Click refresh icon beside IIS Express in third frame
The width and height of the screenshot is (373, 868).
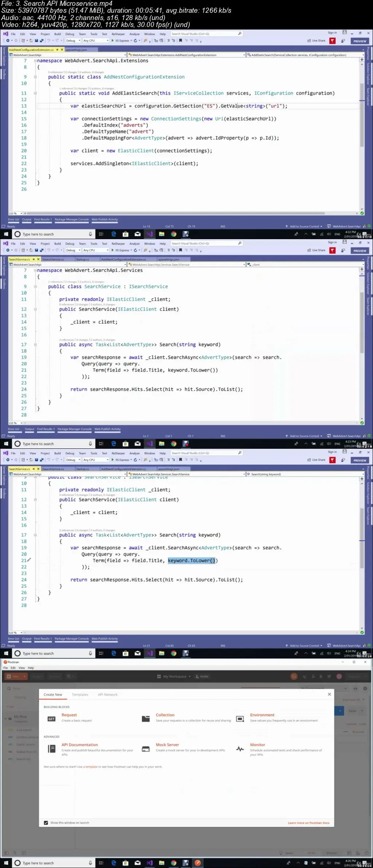136,460
